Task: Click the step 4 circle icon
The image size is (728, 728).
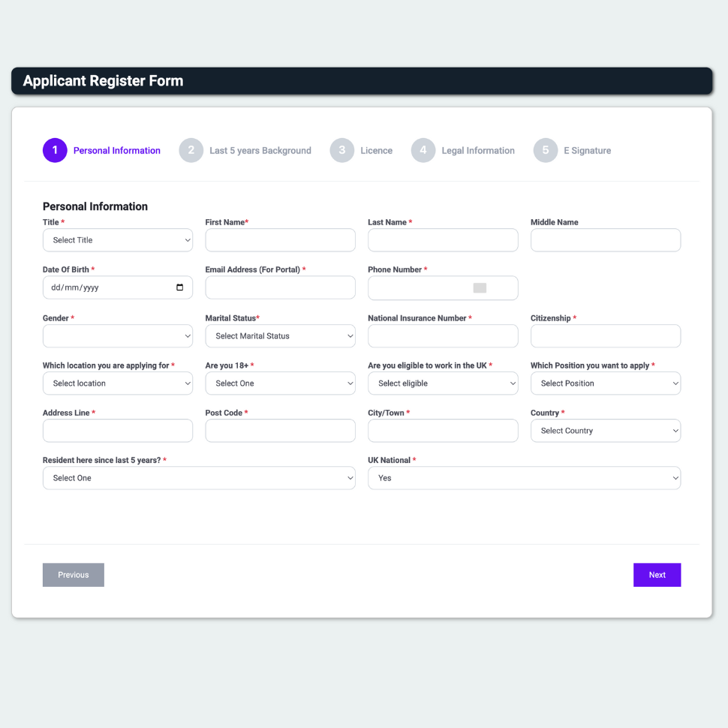Action: tap(423, 150)
